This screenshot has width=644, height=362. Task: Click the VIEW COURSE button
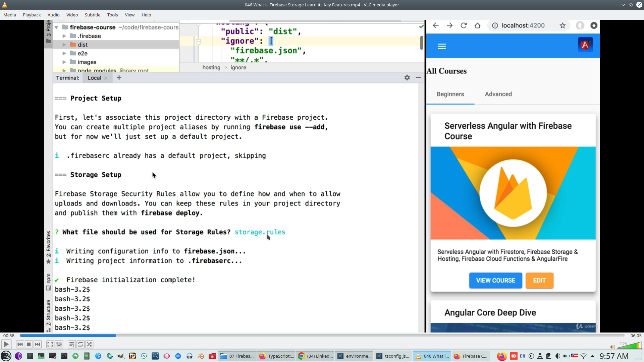pos(495,281)
